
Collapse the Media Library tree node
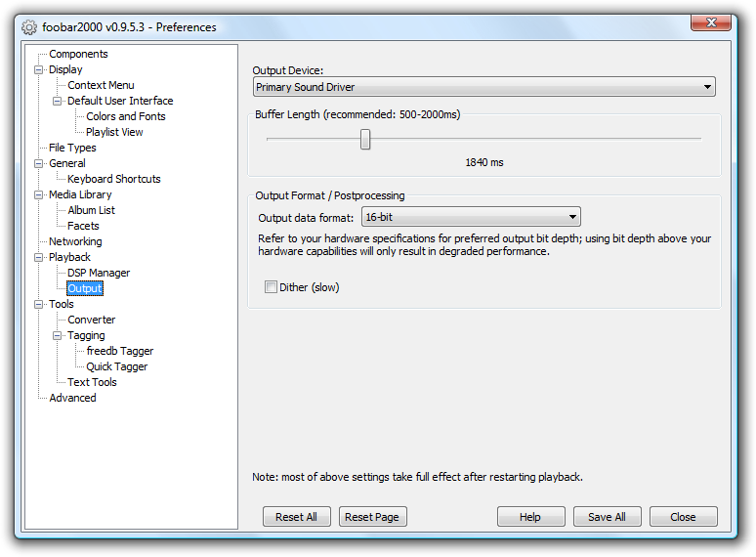[39, 194]
